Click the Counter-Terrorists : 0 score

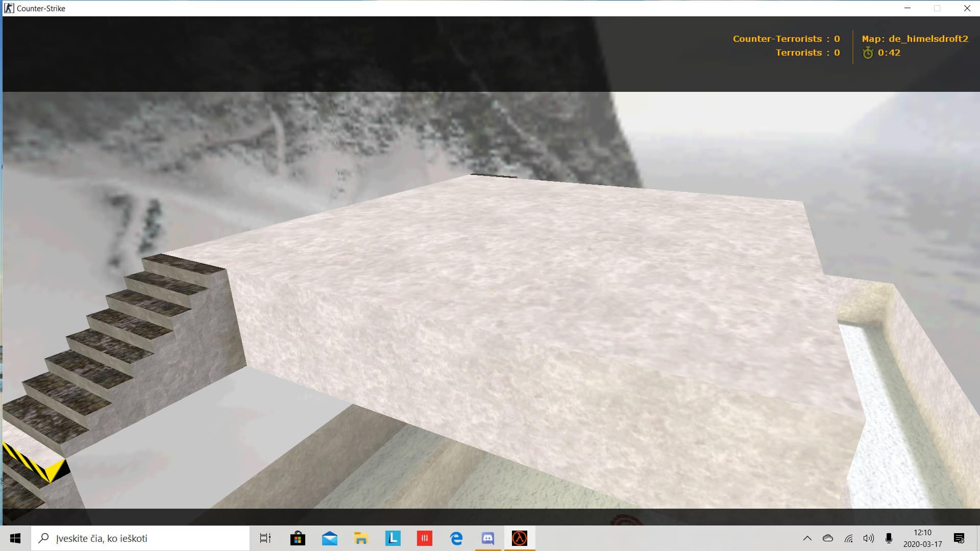point(786,39)
